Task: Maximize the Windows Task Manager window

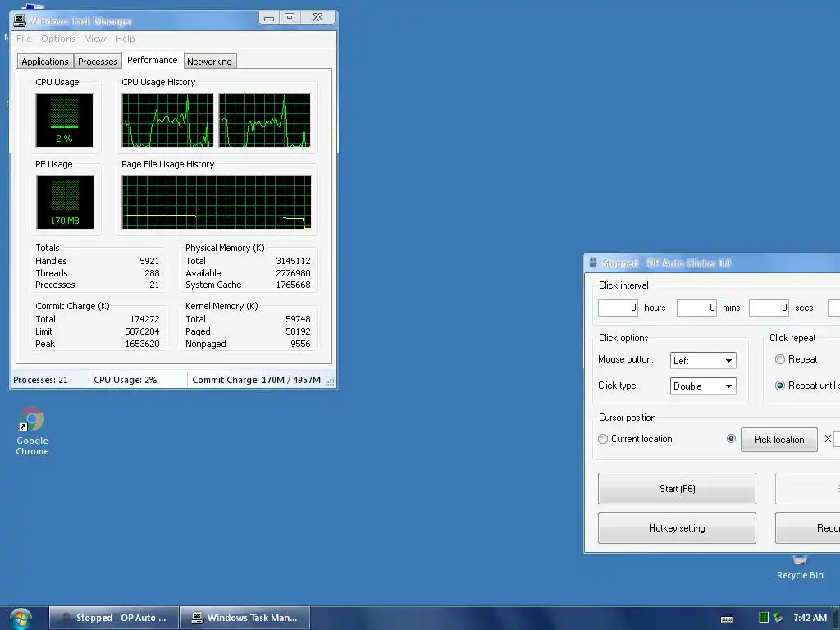Action: point(290,18)
